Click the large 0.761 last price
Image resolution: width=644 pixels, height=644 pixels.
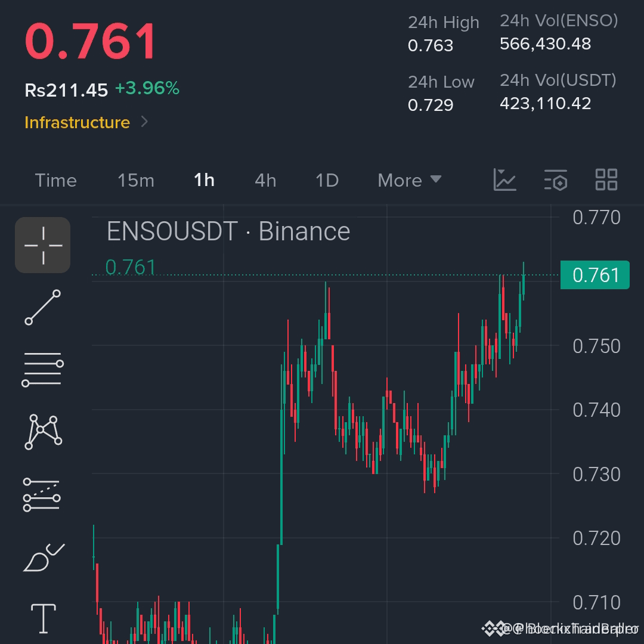91,41
